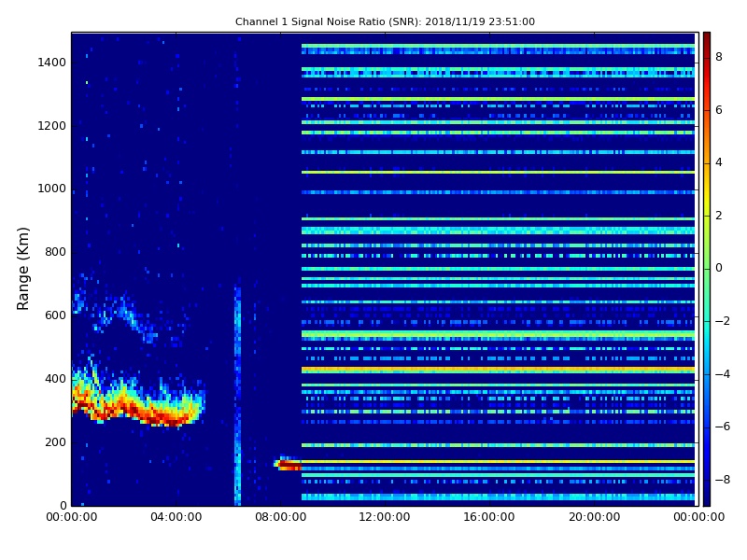Click the green middle of the colorbar

(x=707, y=269)
